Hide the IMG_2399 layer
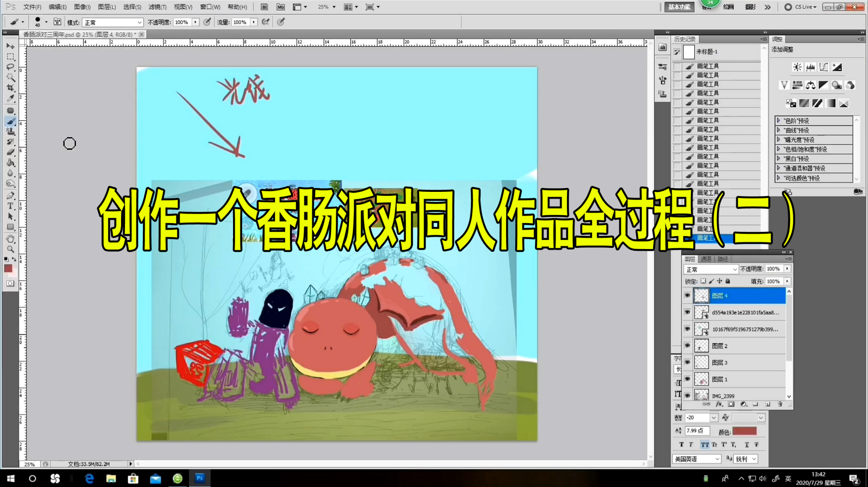868x487 pixels. (x=688, y=395)
